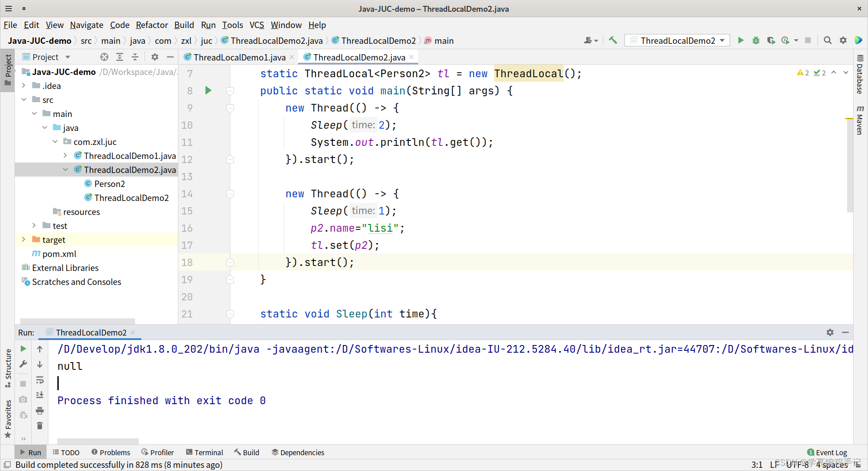Collapse the src folder
This screenshot has width=868, height=471.
[23, 99]
